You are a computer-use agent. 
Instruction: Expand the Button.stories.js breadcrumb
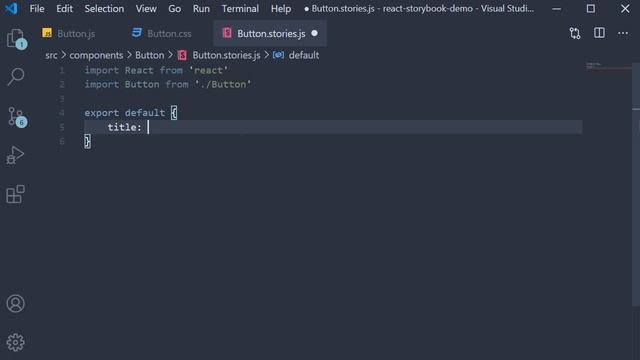click(x=226, y=55)
